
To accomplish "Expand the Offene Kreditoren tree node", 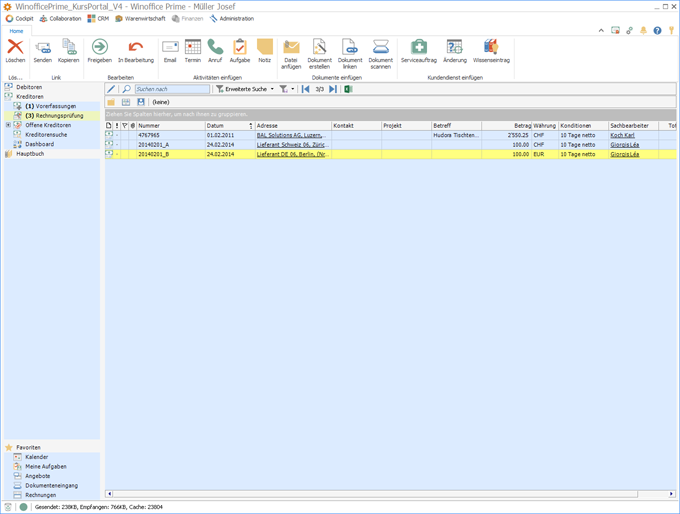I will coord(8,125).
